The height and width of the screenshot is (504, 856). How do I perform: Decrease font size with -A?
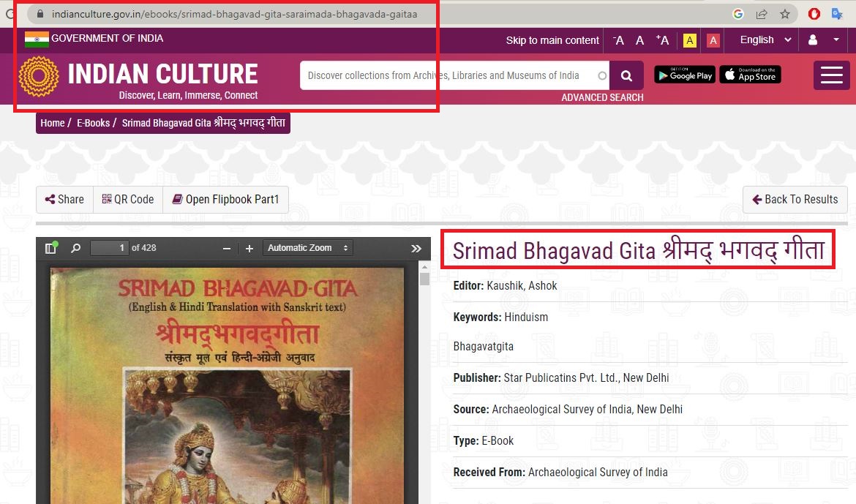[618, 40]
